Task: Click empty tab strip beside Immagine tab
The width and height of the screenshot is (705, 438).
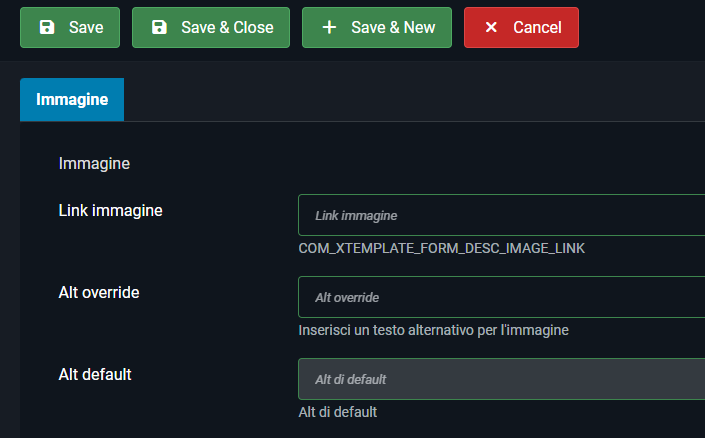Action: pos(400,100)
